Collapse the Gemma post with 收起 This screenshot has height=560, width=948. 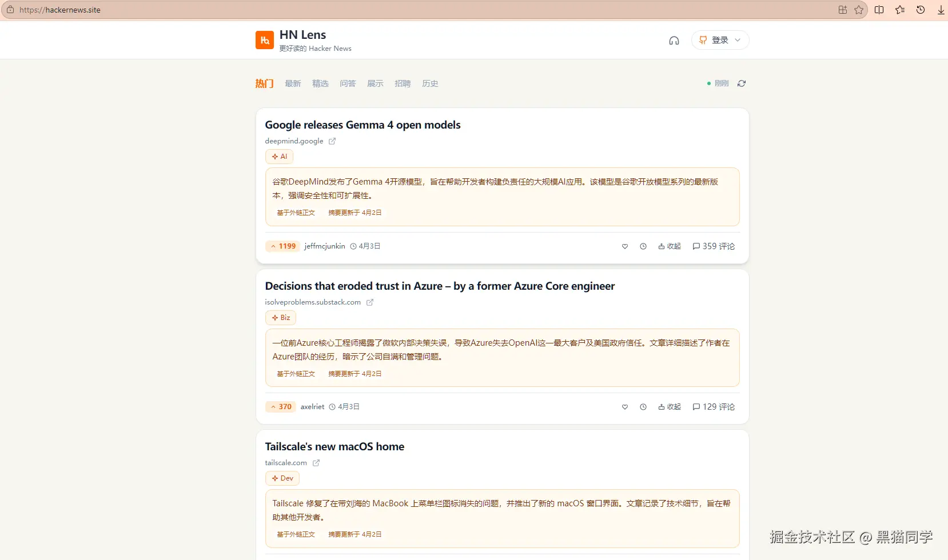(670, 246)
